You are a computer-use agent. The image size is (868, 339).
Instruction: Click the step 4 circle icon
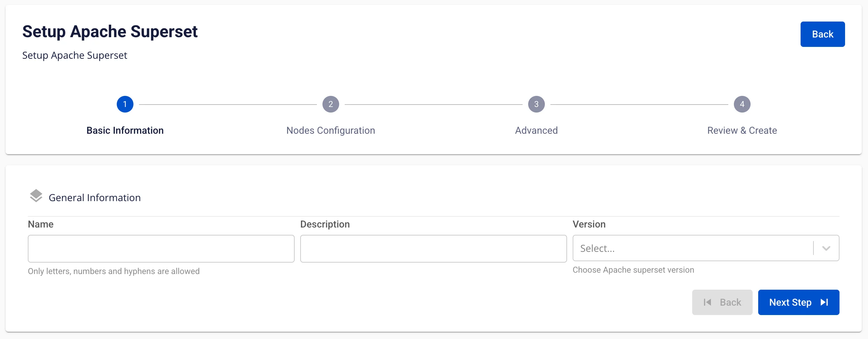click(742, 104)
